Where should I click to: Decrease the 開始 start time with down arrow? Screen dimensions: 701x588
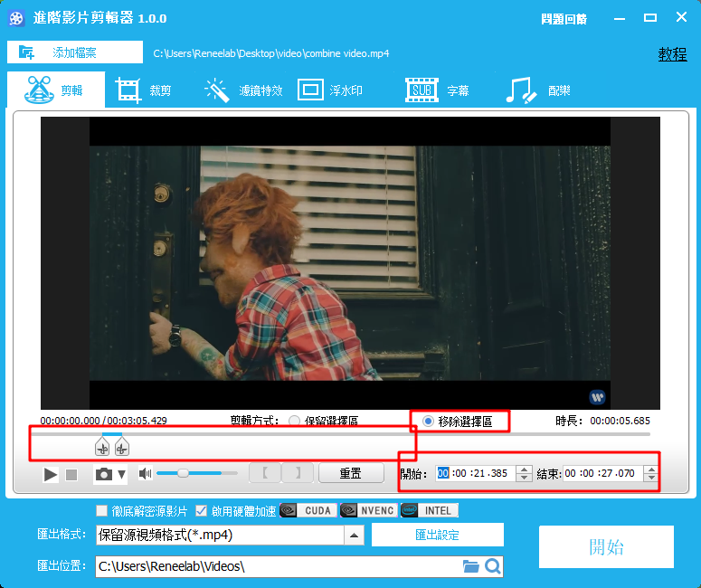(x=524, y=477)
